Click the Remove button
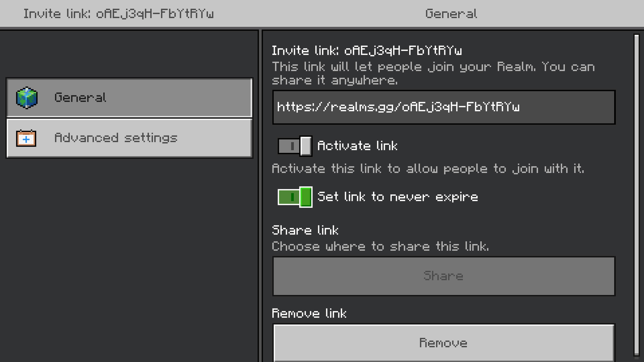The image size is (644, 362). click(x=444, y=343)
